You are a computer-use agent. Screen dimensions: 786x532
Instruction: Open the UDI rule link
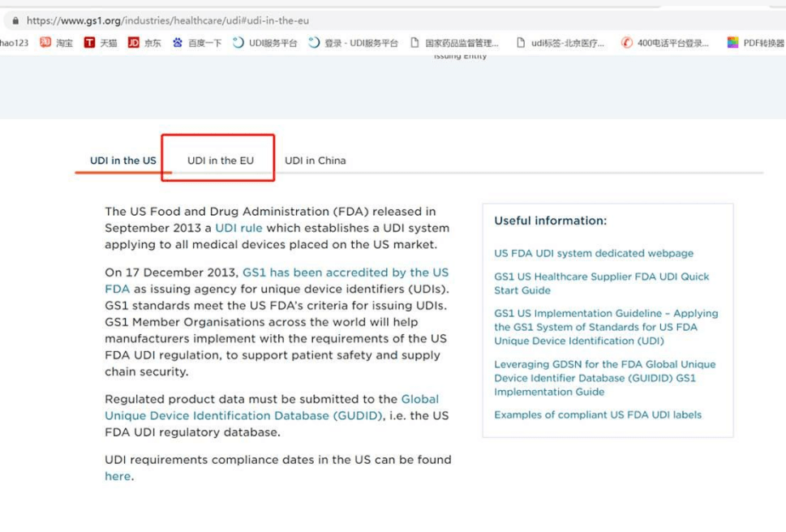point(238,228)
